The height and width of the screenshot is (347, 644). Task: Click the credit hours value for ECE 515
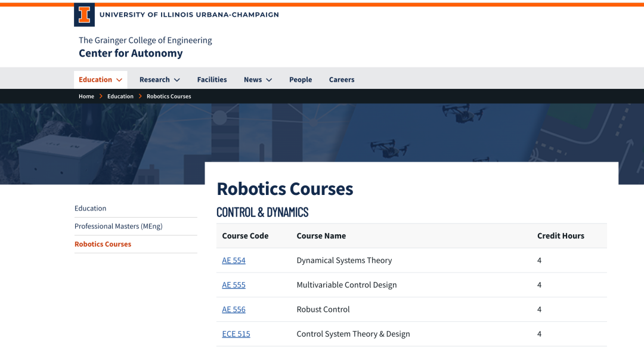click(539, 334)
